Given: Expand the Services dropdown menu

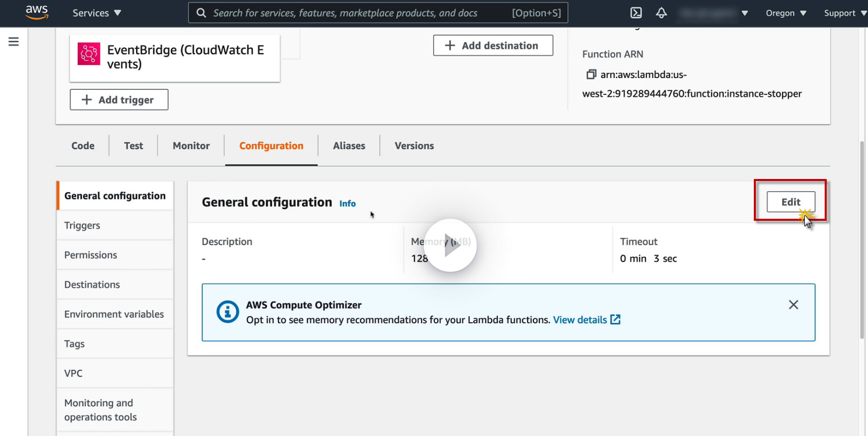Looking at the screenshot, I should (x=96, y=13).
